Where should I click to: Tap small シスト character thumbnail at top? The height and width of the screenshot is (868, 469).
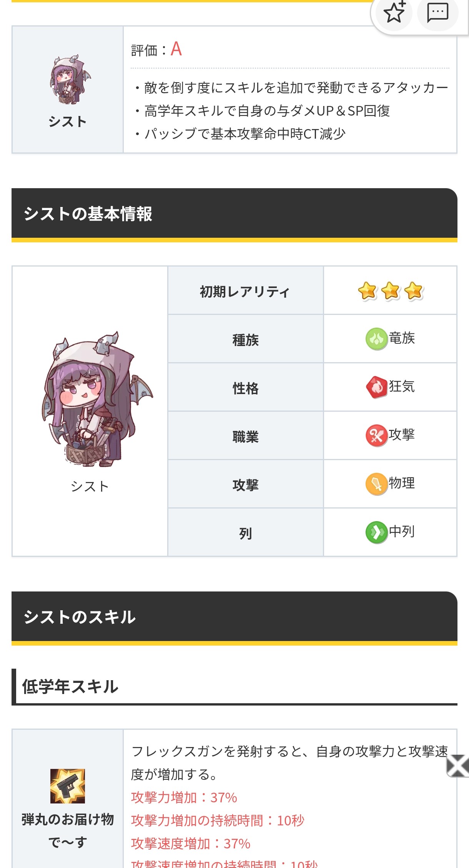68,80
